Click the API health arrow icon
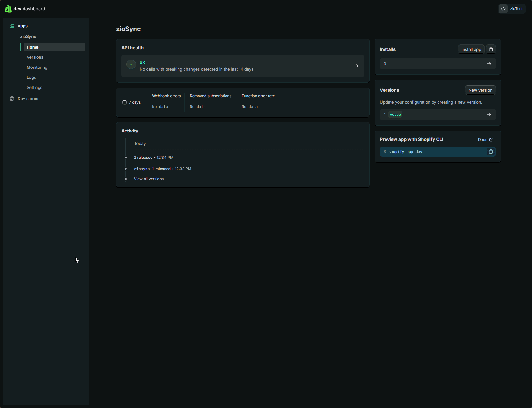This screenshot has height=408, width=532. 356,66
